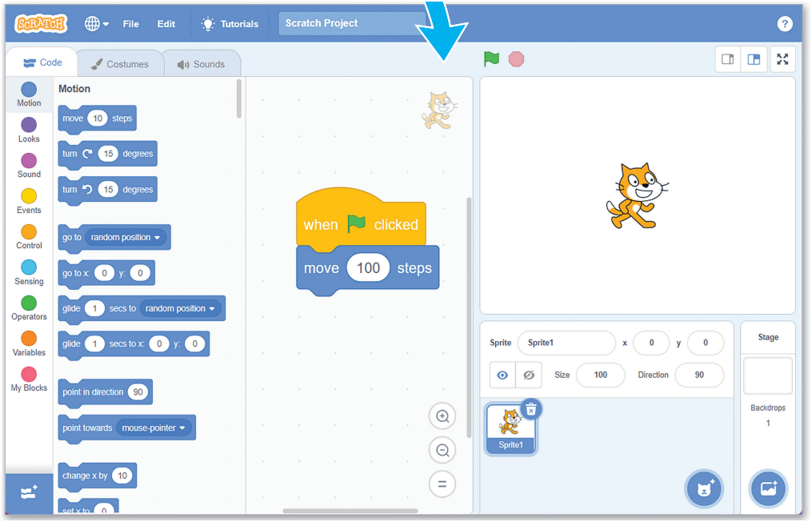Image resolution: width=812 pixels, height=522 pixels.
Task: Show sprite using the eye icon
Action: coord(502,375)
